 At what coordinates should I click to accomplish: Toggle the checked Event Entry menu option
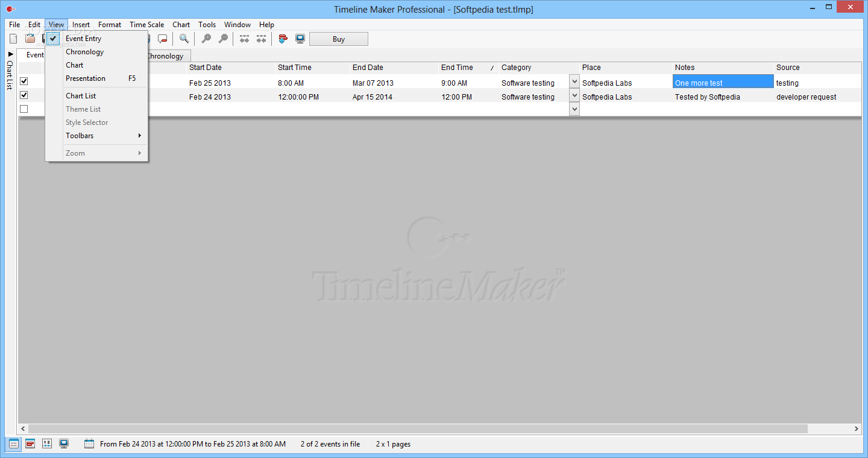coord(96,39)
